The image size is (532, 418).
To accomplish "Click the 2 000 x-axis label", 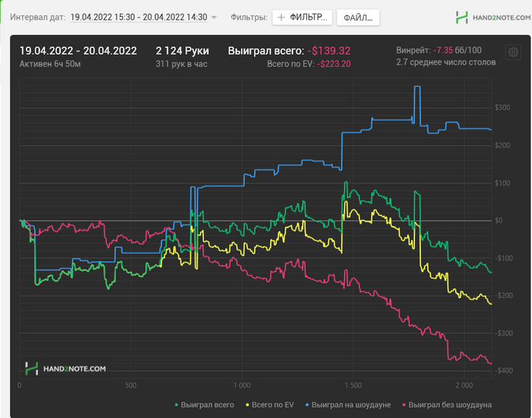I will [x=464, y=385].
